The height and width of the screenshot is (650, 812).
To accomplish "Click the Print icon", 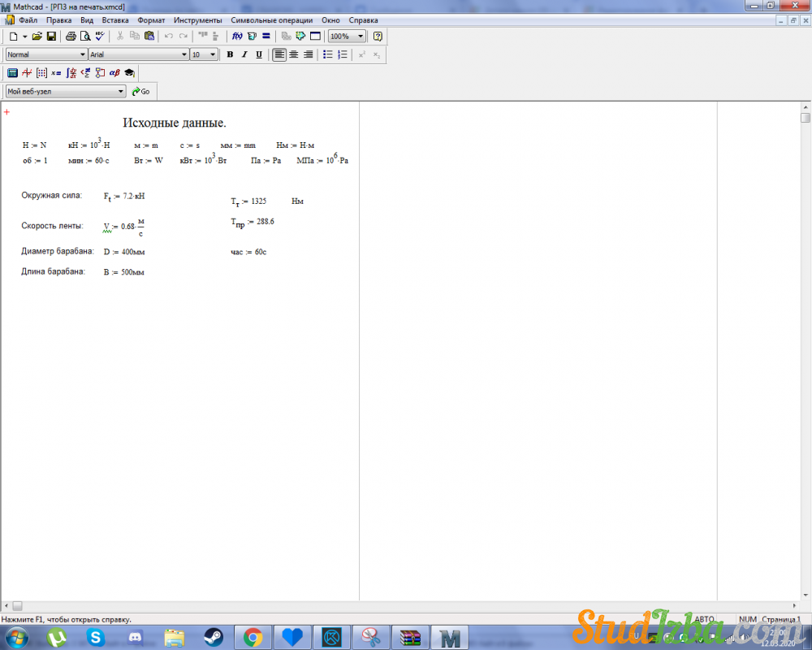I will coord(71,37).
